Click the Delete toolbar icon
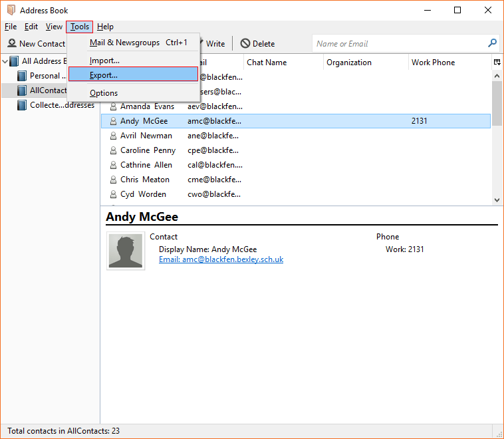Screen dimensions: 504x439 245,43
